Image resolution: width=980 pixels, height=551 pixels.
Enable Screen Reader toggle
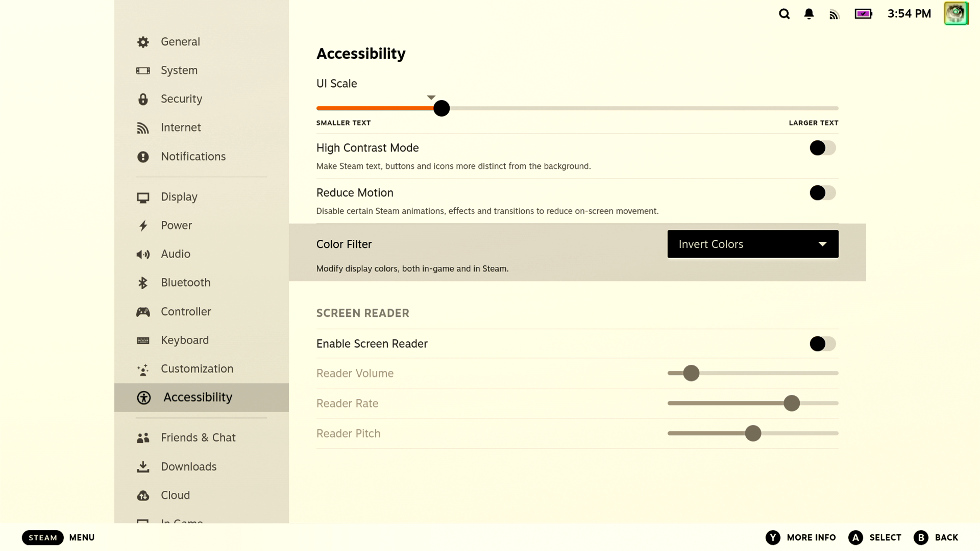(822, 344)
